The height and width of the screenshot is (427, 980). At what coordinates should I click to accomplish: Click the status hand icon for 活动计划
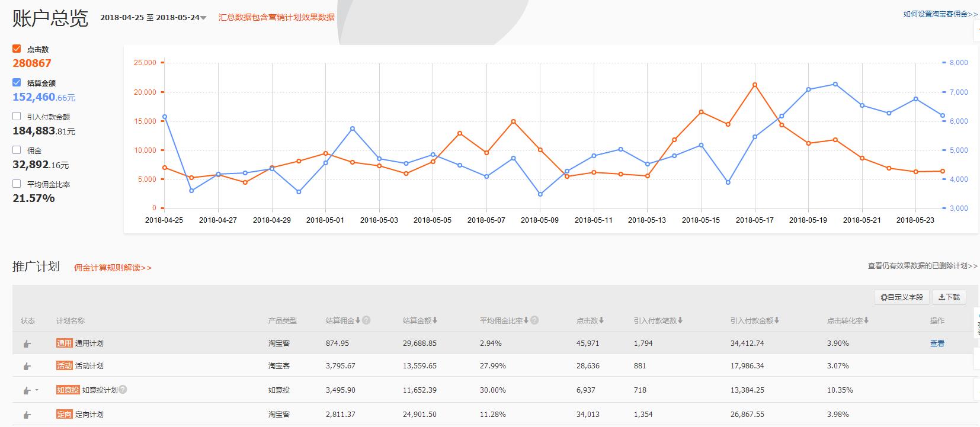(x=27, y=366)
